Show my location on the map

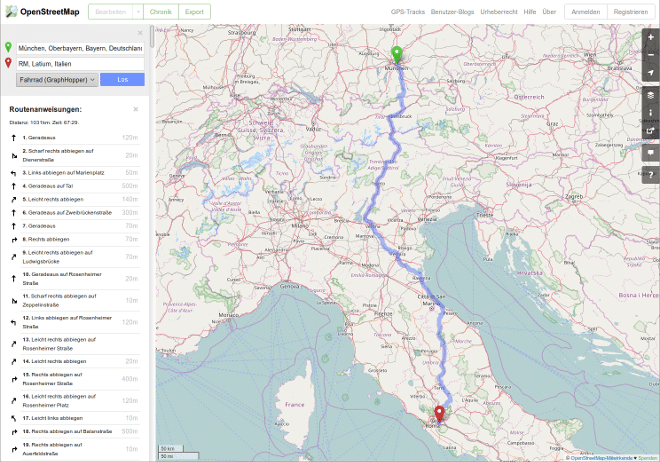650,73
